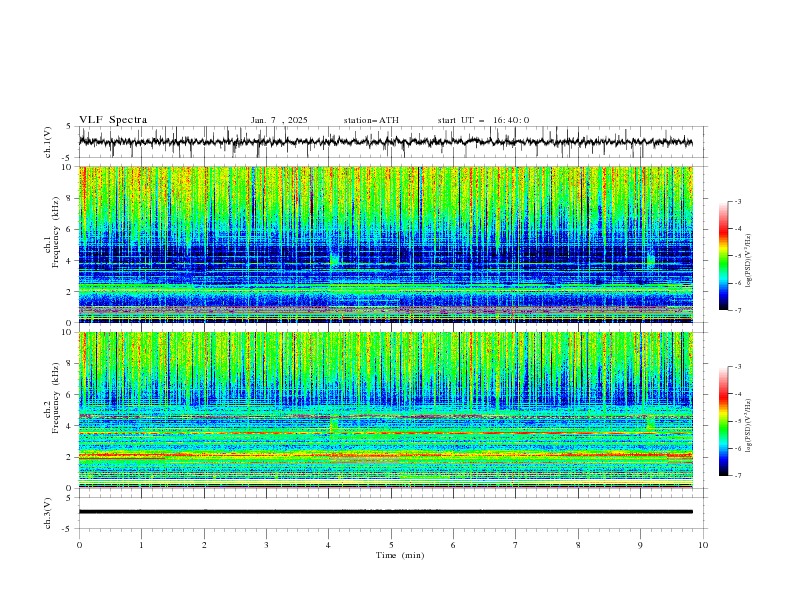Click the time axis tick label "8"
This screenshot has height=612, width=792.
(578, 545)
